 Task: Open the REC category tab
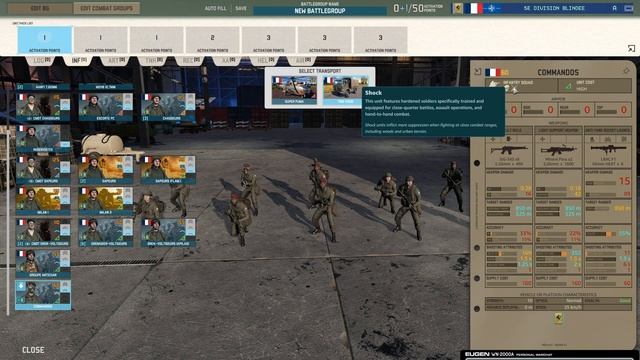click(190, 60)
